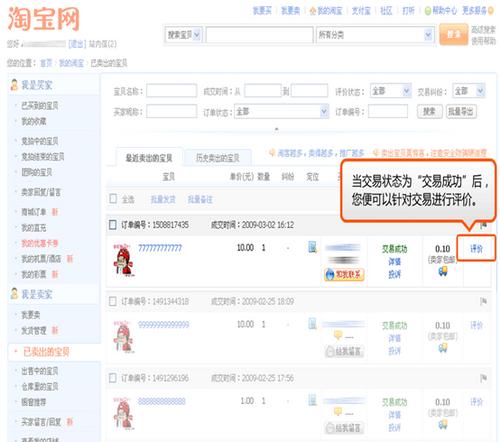
Task: Click flag memo icon for order 1491296196
Action: tap(483, 378)
